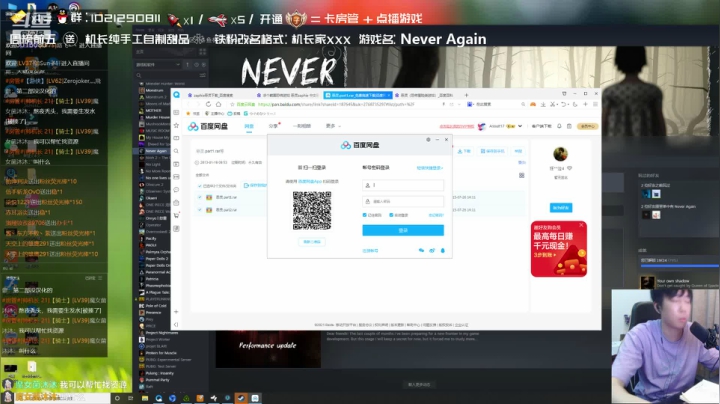This screenshot has height=404, width=720.
Task: Switch to the first browser tab
Action: coord(214,95)
